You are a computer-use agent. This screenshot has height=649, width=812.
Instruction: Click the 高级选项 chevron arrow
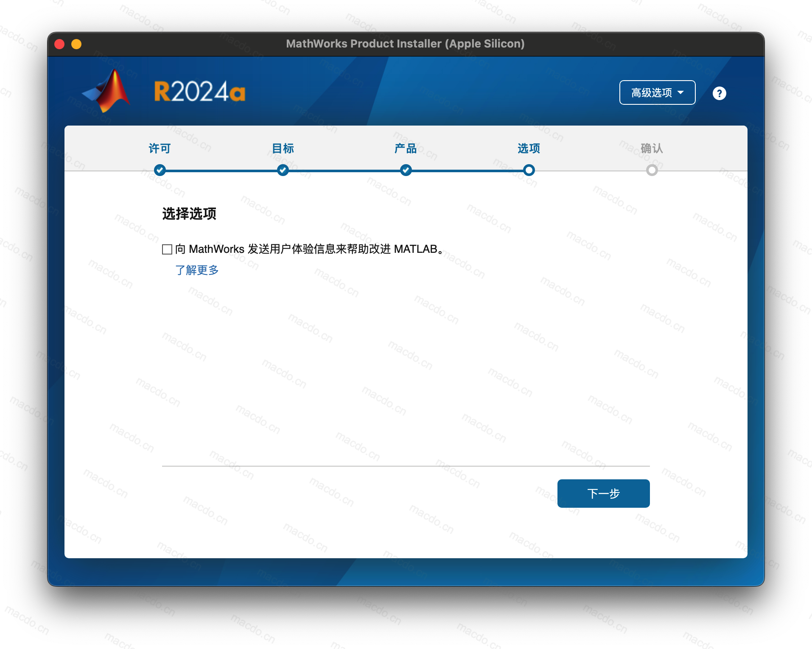681,92
